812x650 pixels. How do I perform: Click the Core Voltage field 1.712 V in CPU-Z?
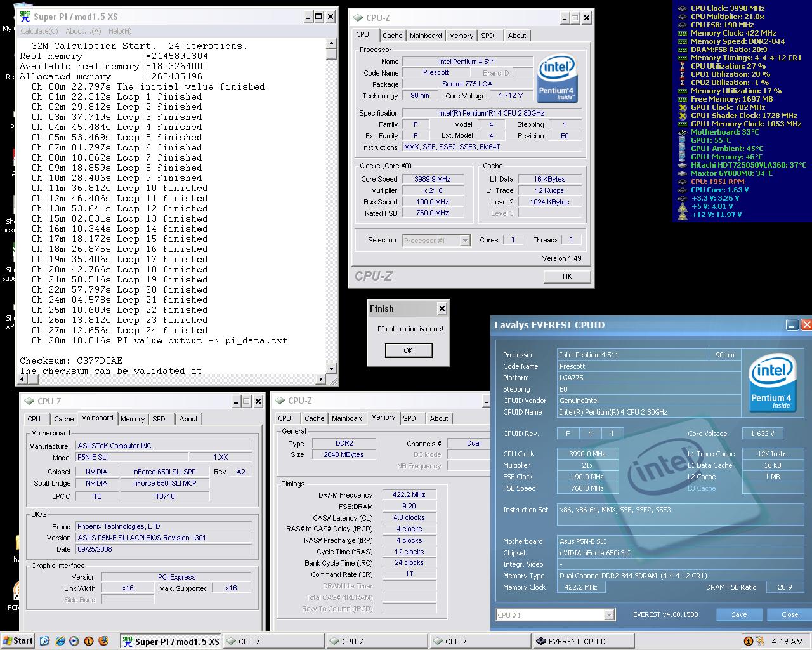511,95
